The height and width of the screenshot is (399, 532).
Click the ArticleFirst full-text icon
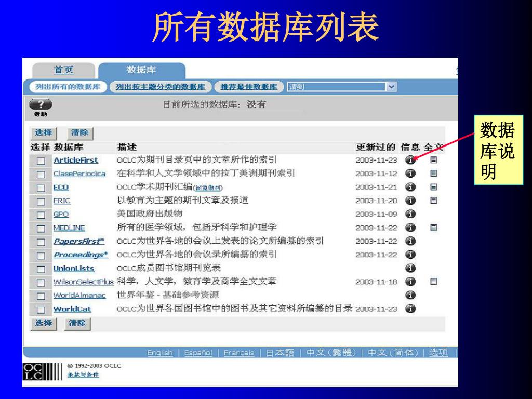click(434, 159)
